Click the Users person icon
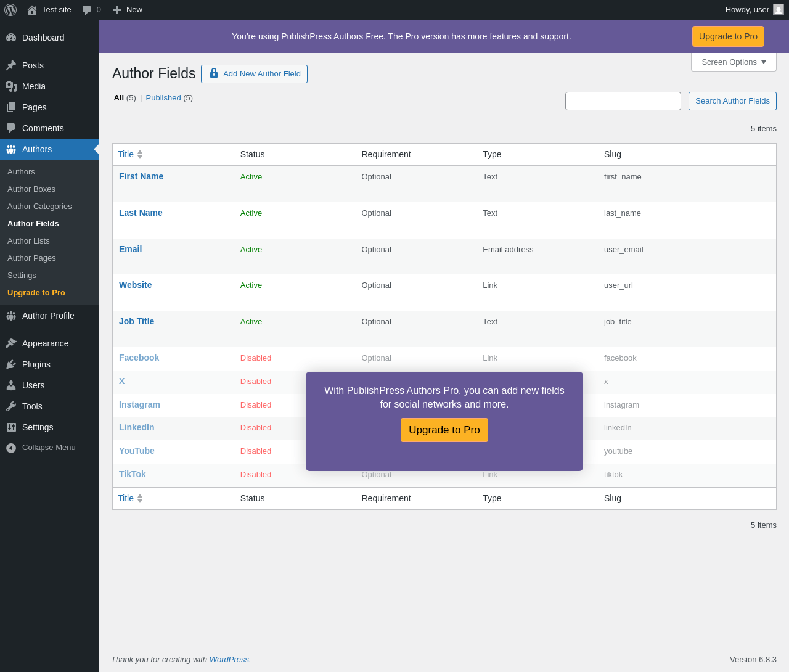 (11, 385)
